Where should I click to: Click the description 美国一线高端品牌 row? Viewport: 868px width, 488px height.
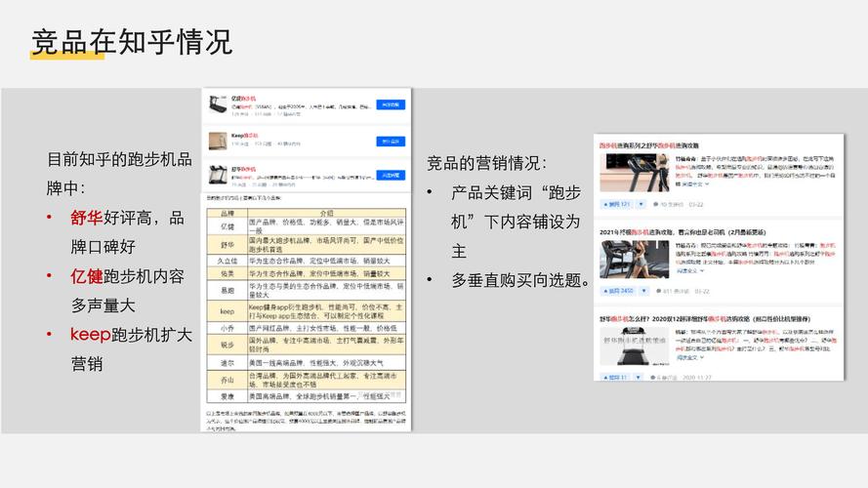tap(327, 363)
